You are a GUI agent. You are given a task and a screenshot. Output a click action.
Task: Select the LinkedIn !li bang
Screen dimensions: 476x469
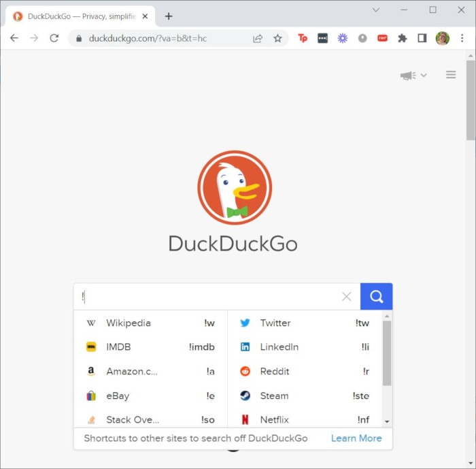(x=305, y=346)
